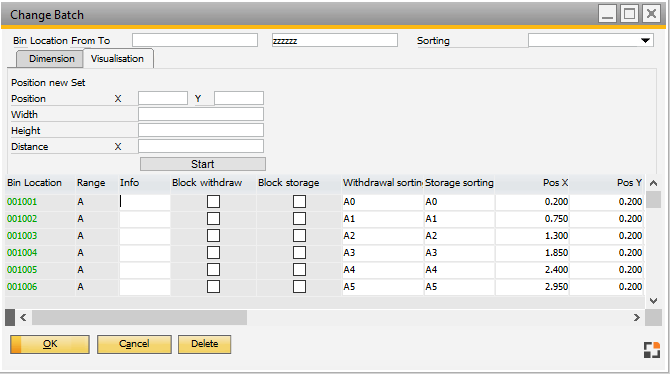Image resolution: width=670 pixels, height=374 pixels.
Task: Tick Block withdraw for bin 001005
Action: tap(213, 270)
